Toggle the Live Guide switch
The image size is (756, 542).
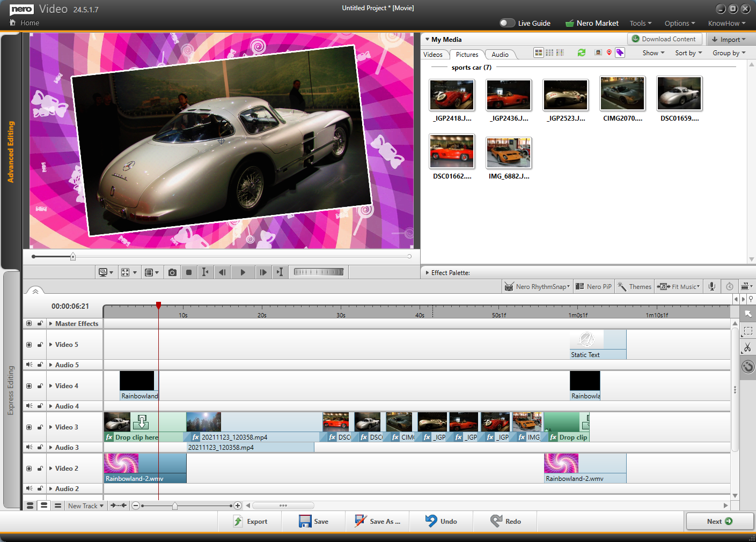507,23
